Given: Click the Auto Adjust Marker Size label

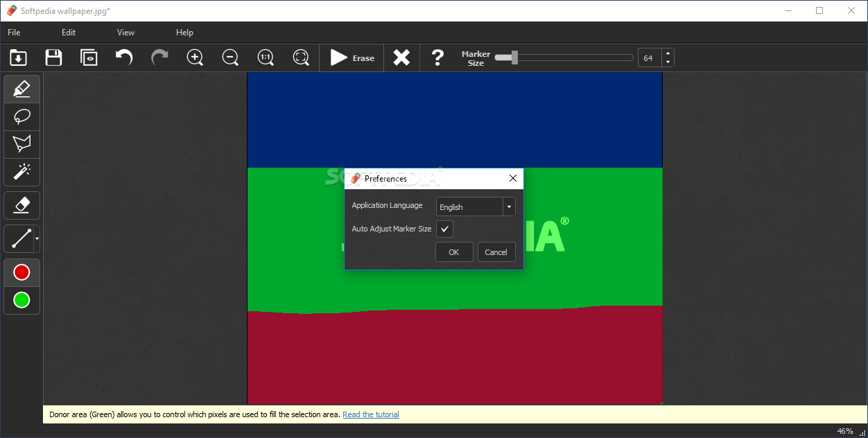Looking at the screenshot, I should (392, 229).
